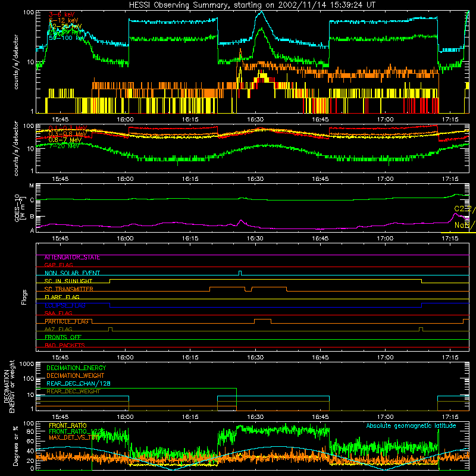Select the FRONTS_OFF flag label
The image size is (476, 476).
tap(63, 337)
